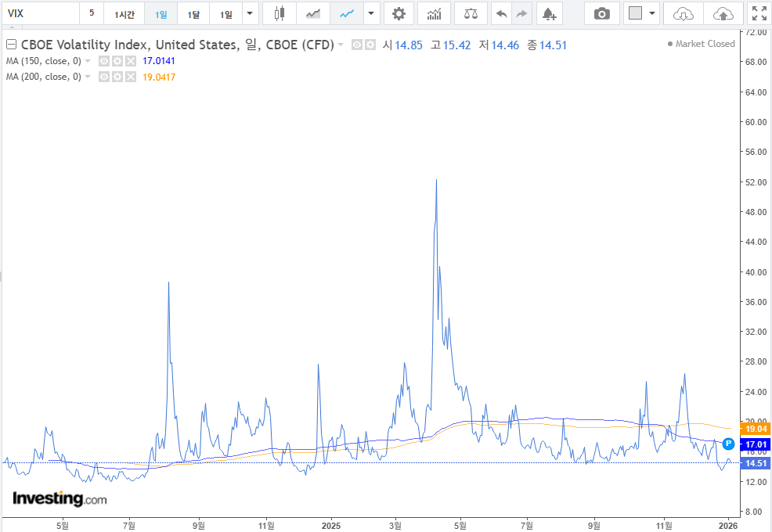Open chart style dropdown arrow
Viewport: 772px width, 532px height.
[x=371, y=13]
